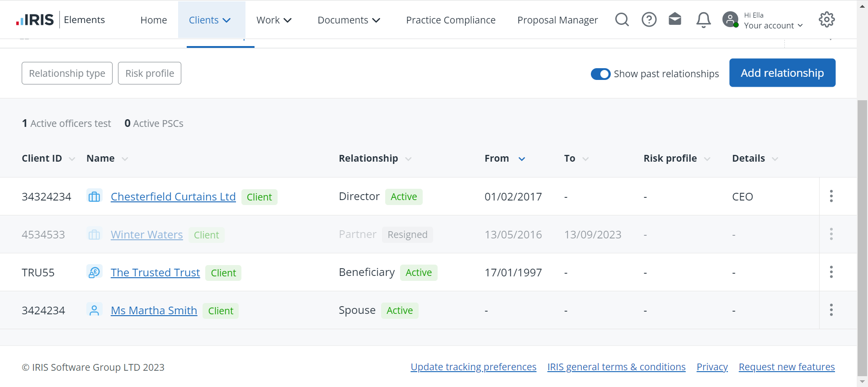Go to Practice Compliance

(x=451, y=20)
